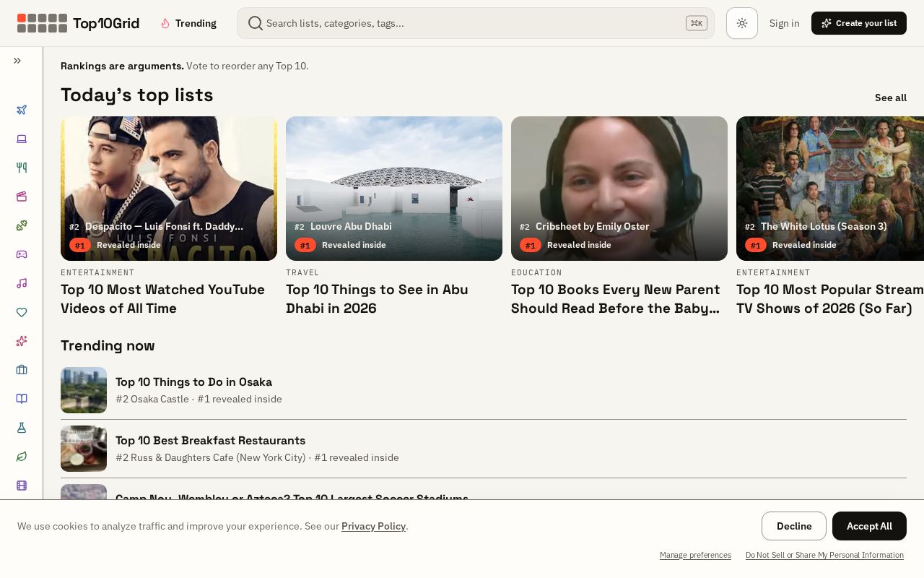The width and height of the screenshot is (924, 578).
Task: Choose the gamepad gaming category icon
Action: [x=22, y=254]
